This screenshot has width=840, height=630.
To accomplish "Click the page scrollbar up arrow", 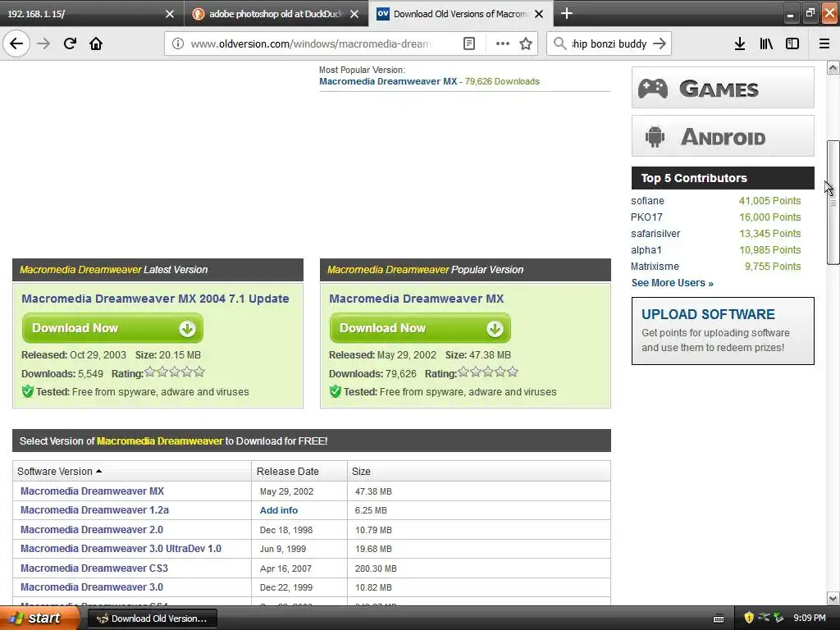I will tap(833, 67).
